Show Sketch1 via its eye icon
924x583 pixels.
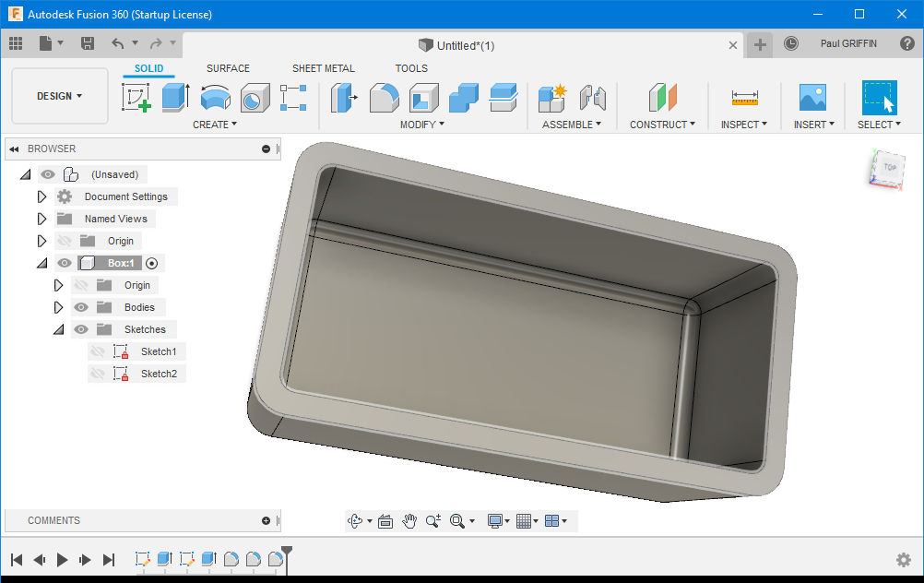click(97, 351)
